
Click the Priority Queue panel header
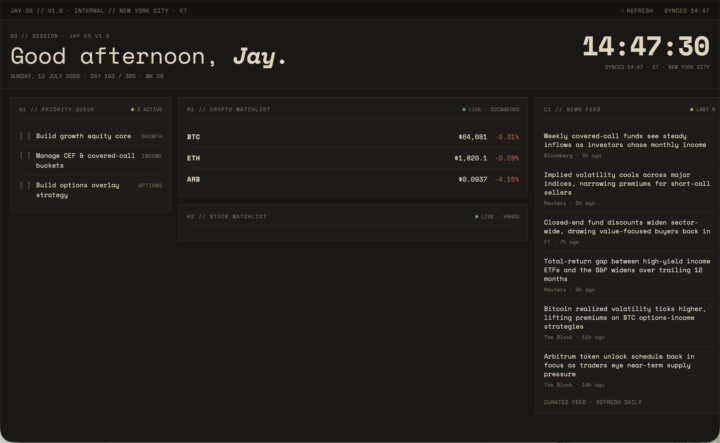[56, 110]
